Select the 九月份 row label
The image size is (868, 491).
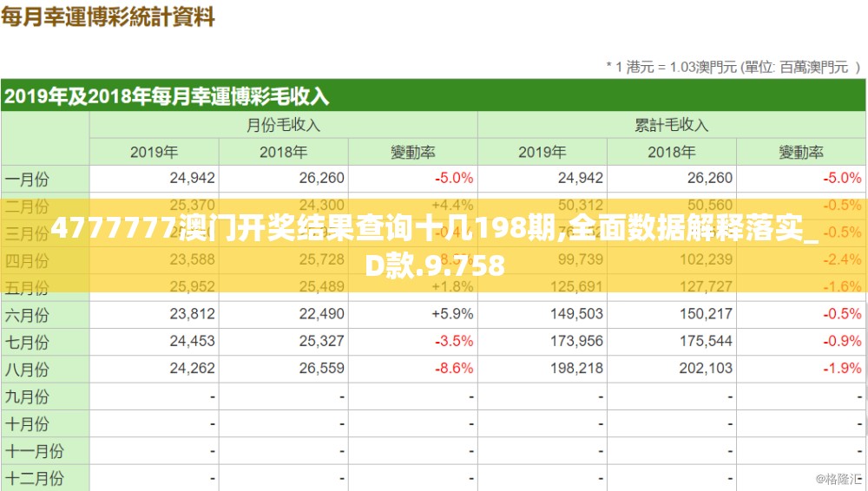[27, 396]
